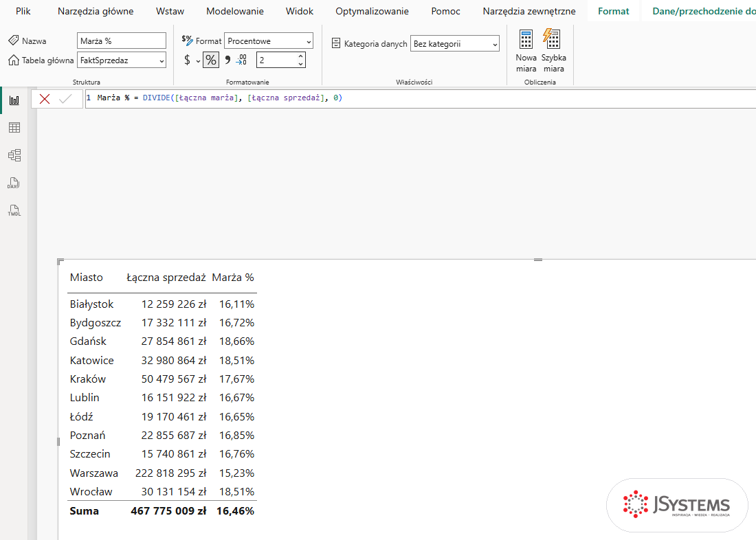Select Lublin city cell
Image resolution: width=756 pixels, height=540 pixels.
(x=85, y=398)
